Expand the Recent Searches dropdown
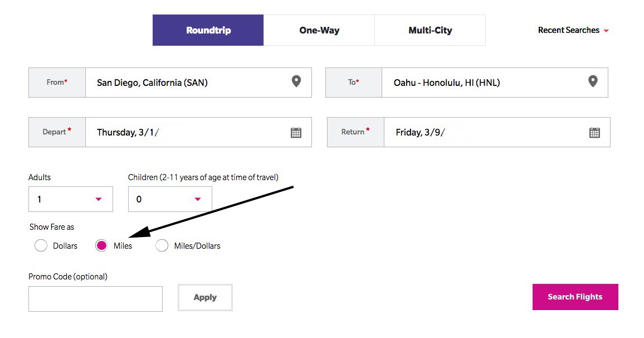 point(573,30)
